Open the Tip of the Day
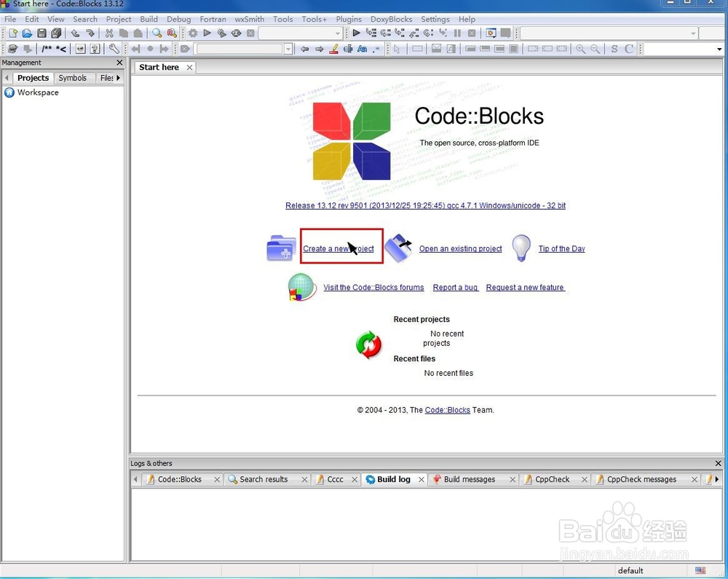The width and height of the screenshot is (728, 579). 563,248
